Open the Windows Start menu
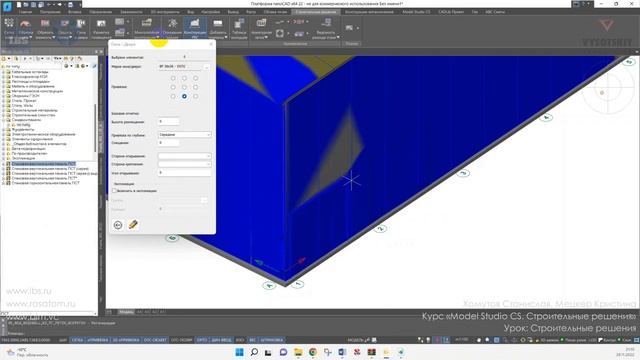The image size is (640, 360). [x=240, y=352]
